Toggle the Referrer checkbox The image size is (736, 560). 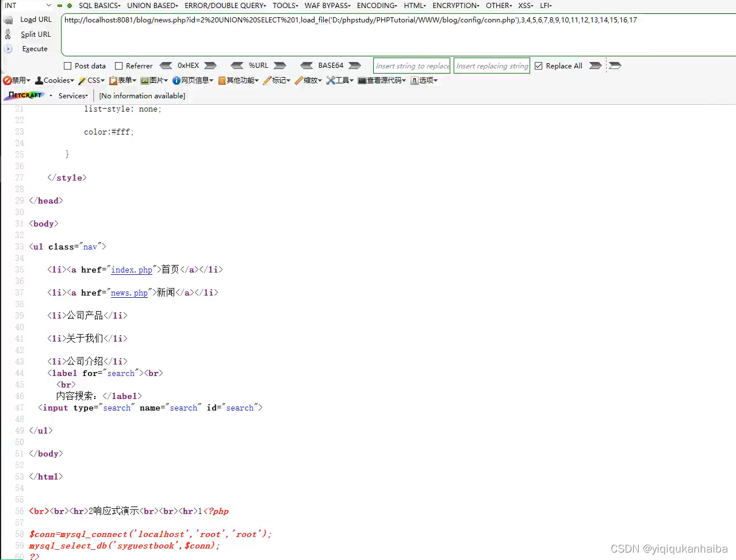click(x=119, y=66)
